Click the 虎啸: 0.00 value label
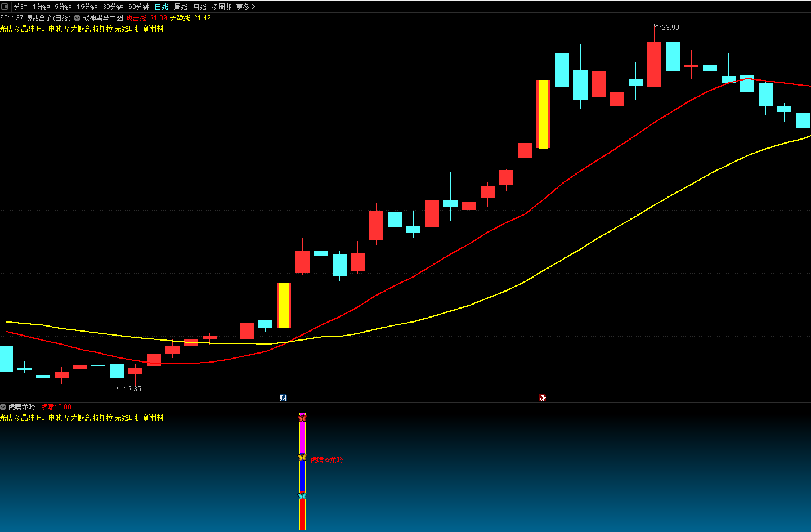This screenshot has width=811, height=532. [56, 407]
